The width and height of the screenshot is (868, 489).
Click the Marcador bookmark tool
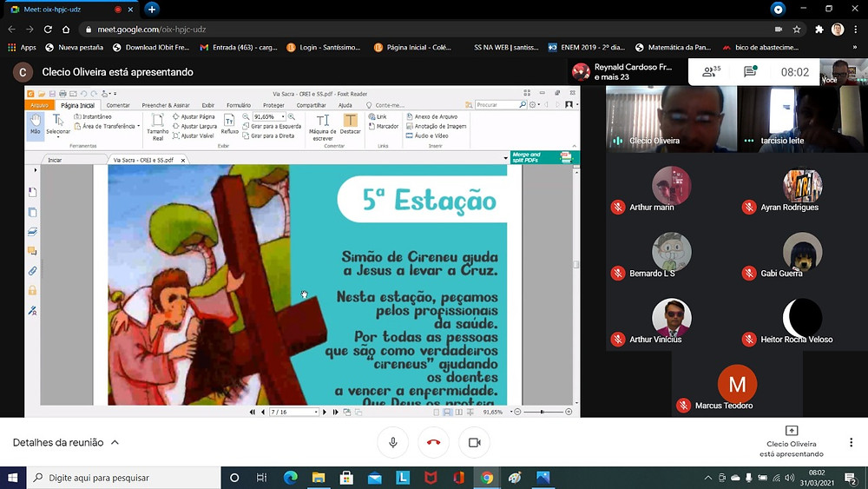pos(383,126)
